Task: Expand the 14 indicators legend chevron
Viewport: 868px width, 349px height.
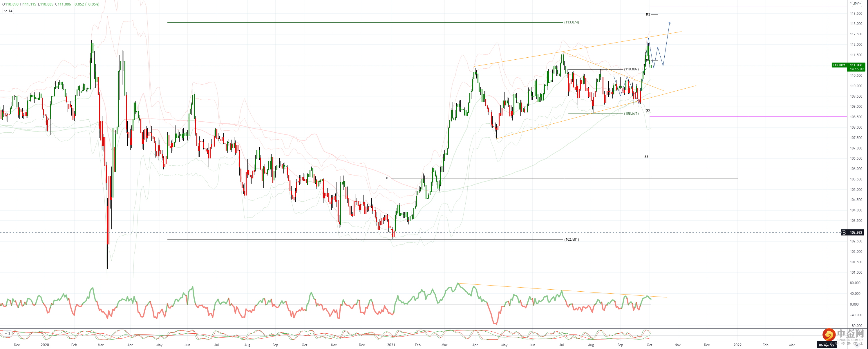Action: [x=6, y=11]
